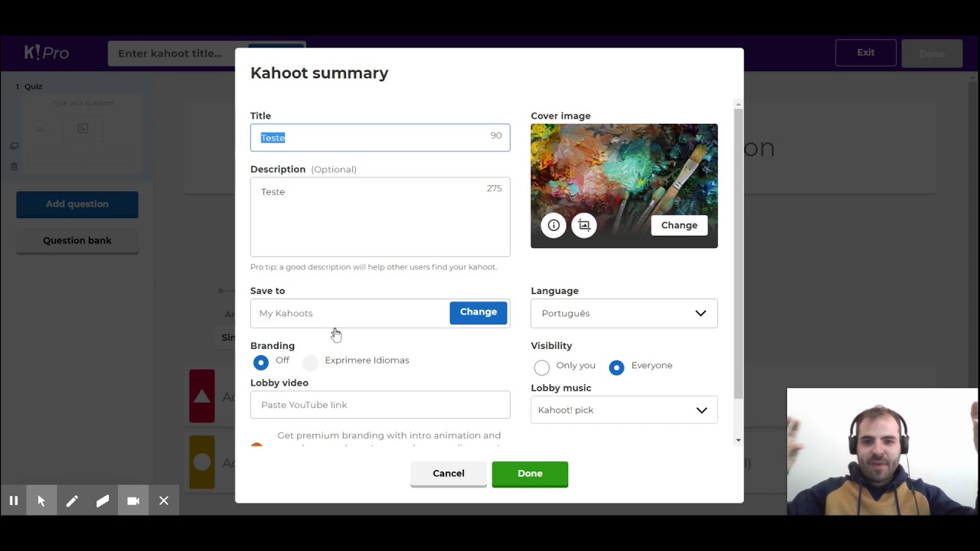The image size is (980, 551).
Task: Click Change on the cover image
Action: (679, 225)
